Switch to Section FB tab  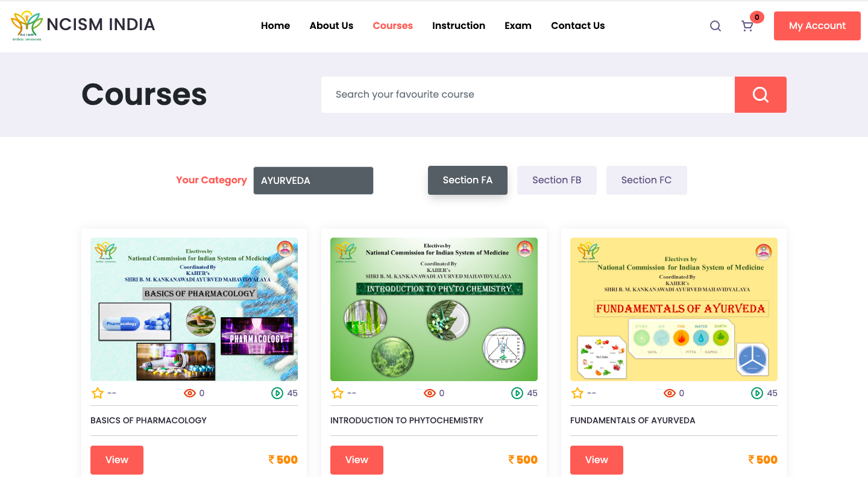557,180
